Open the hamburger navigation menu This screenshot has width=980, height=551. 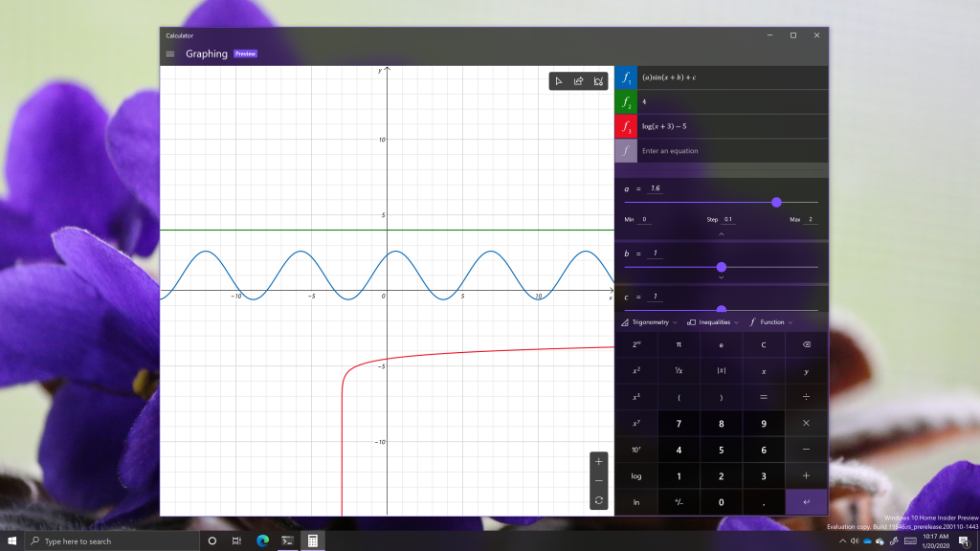click(170, 54)
